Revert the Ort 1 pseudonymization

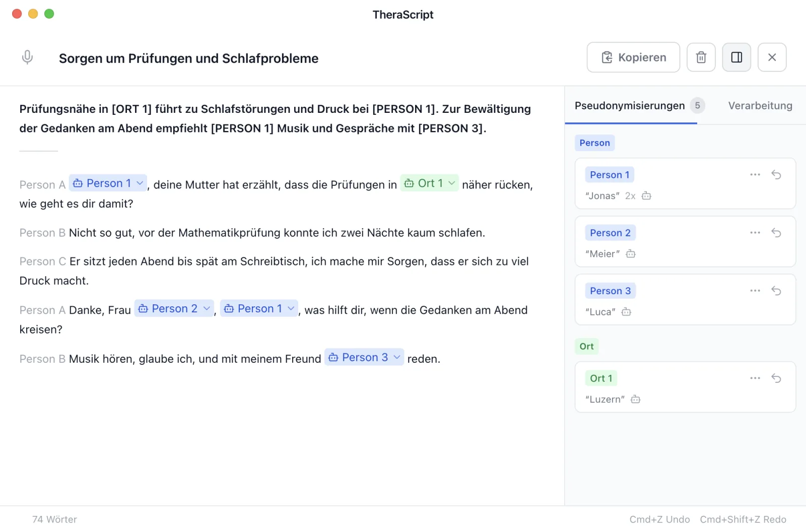click(x=776, y=378)
